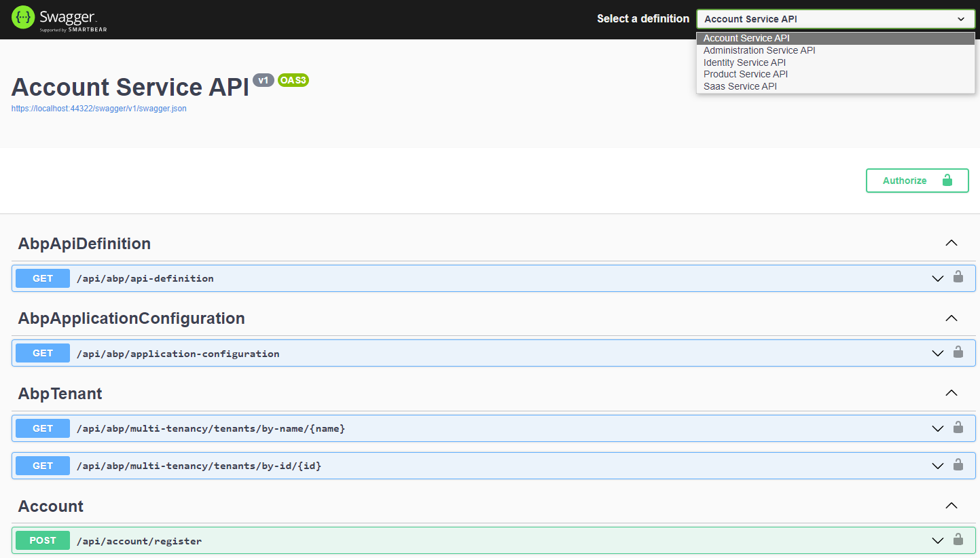Viewport: 980px width, 558px height.
Task: Click the GET badge on tenants by-id endpoint
Action: (42, 466)
